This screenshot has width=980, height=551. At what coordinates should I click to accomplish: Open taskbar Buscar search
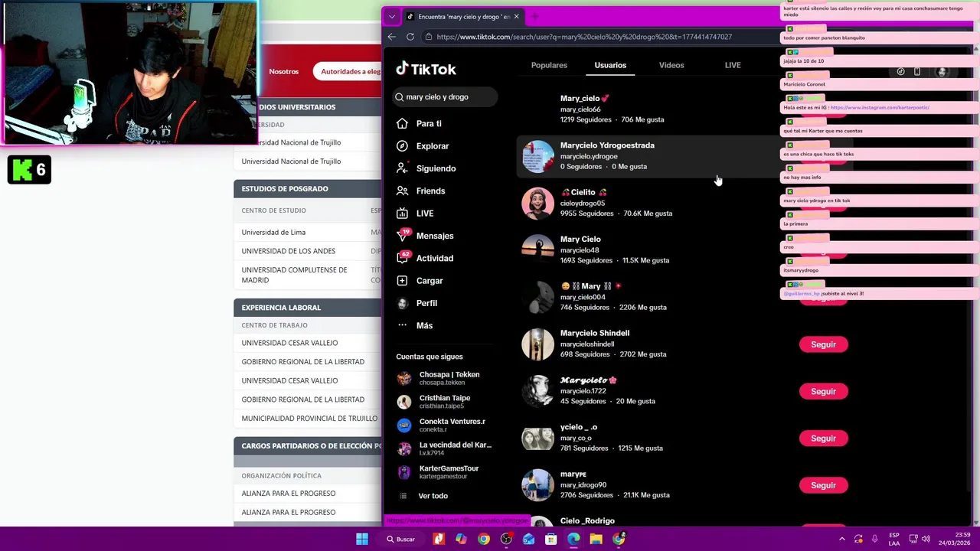[x=401, y=539]
